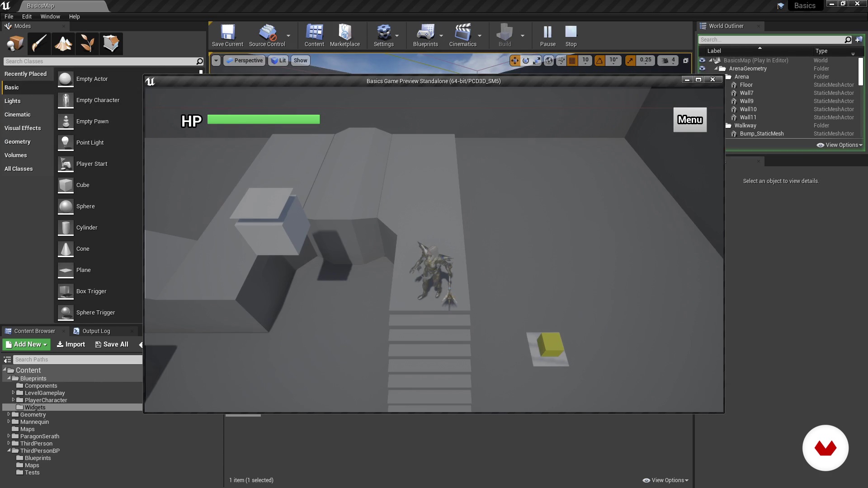Open camera speed 4 dropdown
The image size is (868, 488).
pos(668,61)
